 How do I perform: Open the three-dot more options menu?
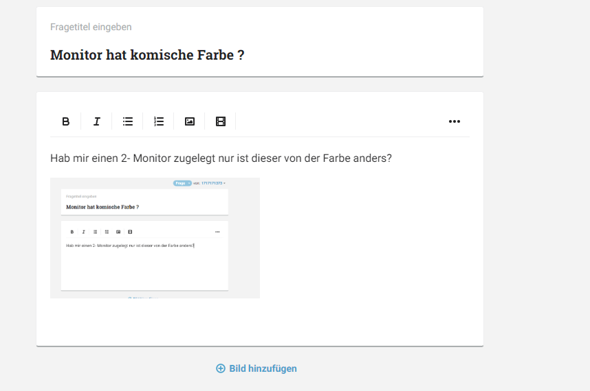tap(454, 121)
